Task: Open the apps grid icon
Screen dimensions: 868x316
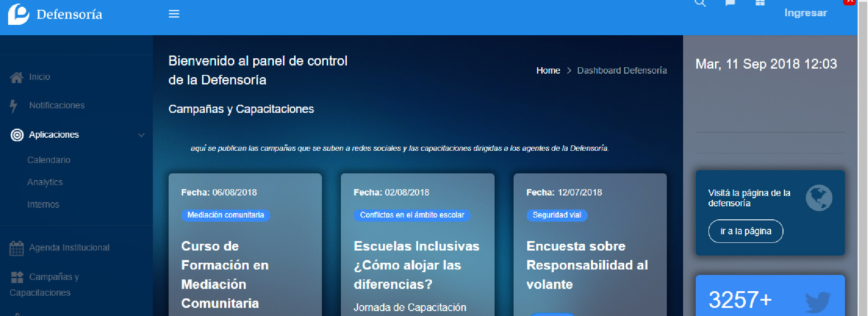Action: [x=760, y=4]
